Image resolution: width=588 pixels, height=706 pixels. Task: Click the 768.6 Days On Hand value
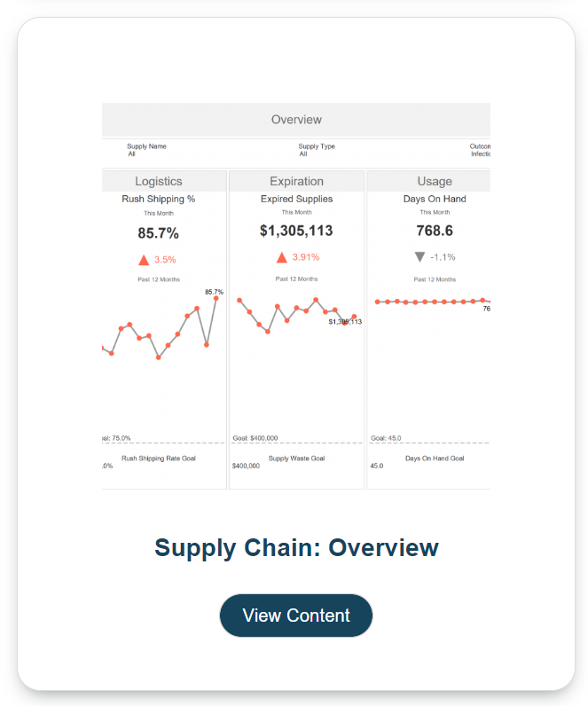pos(434,231)
